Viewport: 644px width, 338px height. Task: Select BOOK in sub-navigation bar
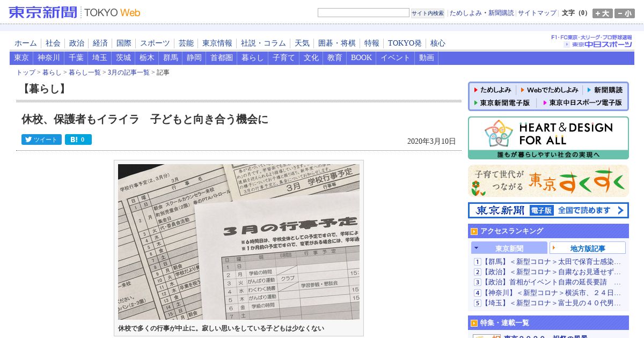click(361, 58)
